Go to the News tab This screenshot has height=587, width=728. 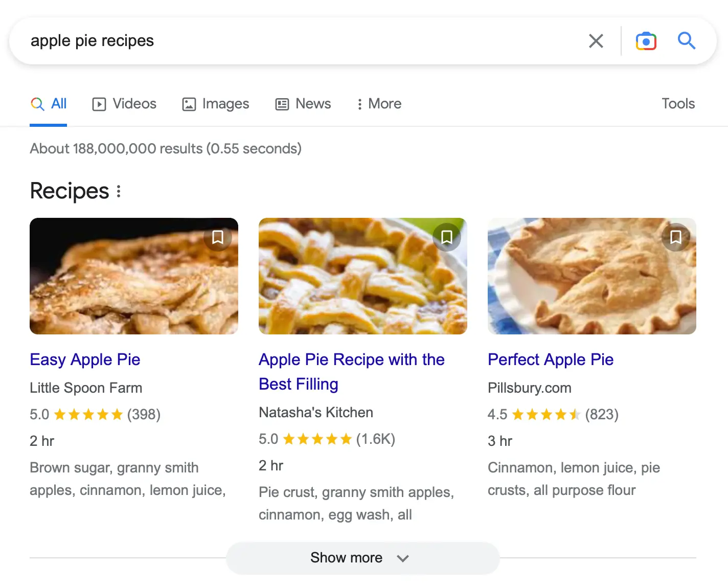(x=303, y=104)
